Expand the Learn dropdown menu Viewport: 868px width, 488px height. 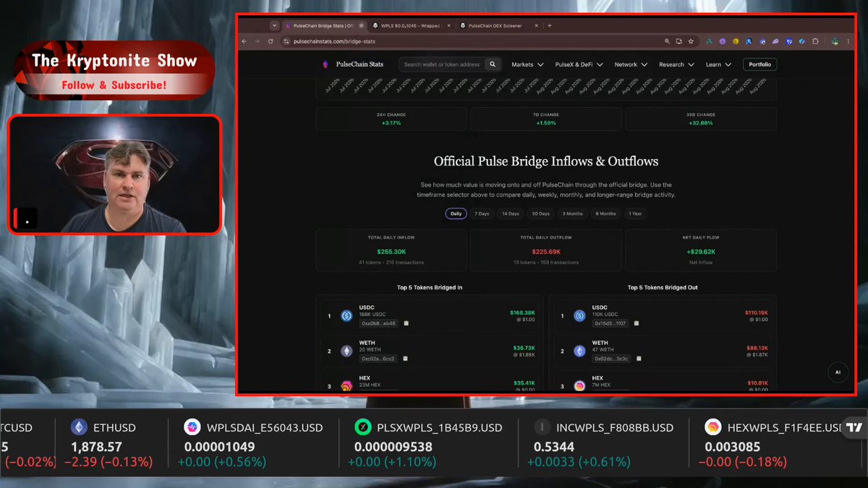(718, 64)
